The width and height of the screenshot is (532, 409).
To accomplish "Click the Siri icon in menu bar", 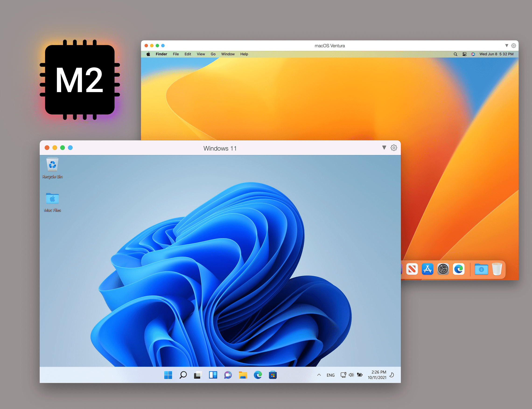I will pyautogui.click(x=473, y=54).
